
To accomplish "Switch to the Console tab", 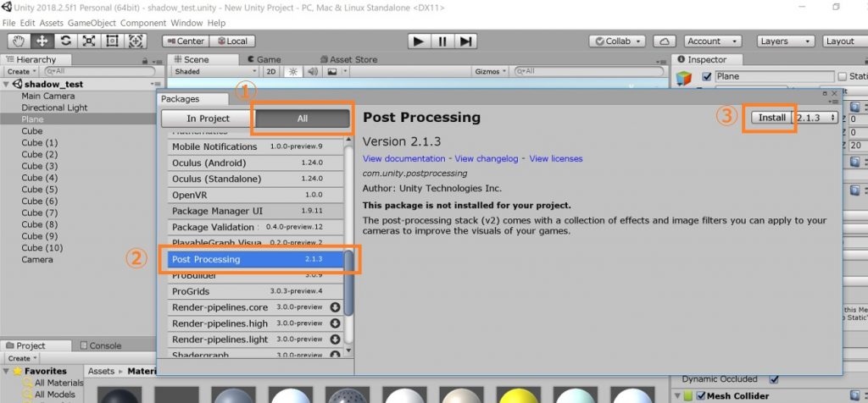I will 100,345.
